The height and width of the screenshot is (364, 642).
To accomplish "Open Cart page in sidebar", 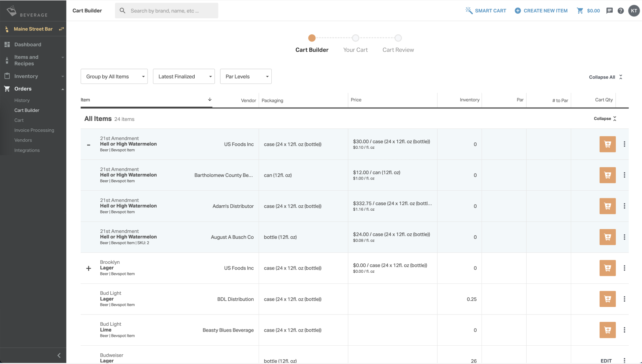I will click(19, 120).
